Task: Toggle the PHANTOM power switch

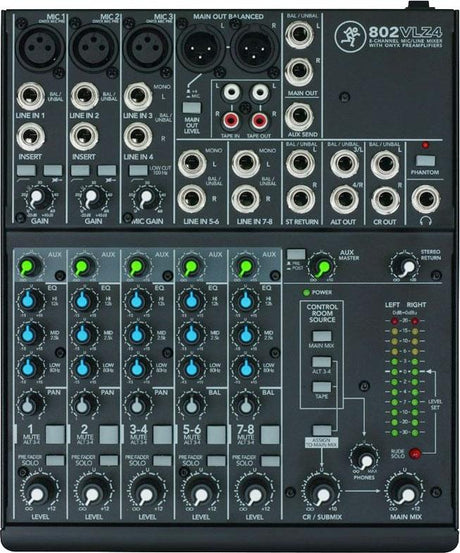Action: [x=425, y=161]
